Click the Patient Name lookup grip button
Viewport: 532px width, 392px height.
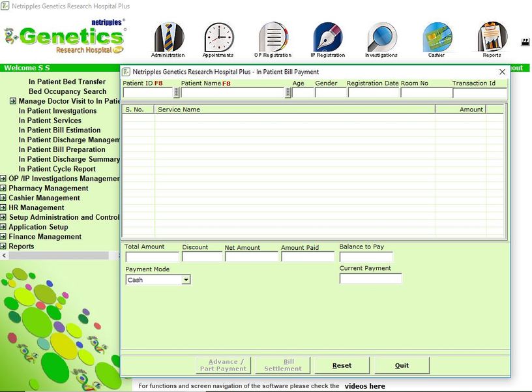point(288,93)
